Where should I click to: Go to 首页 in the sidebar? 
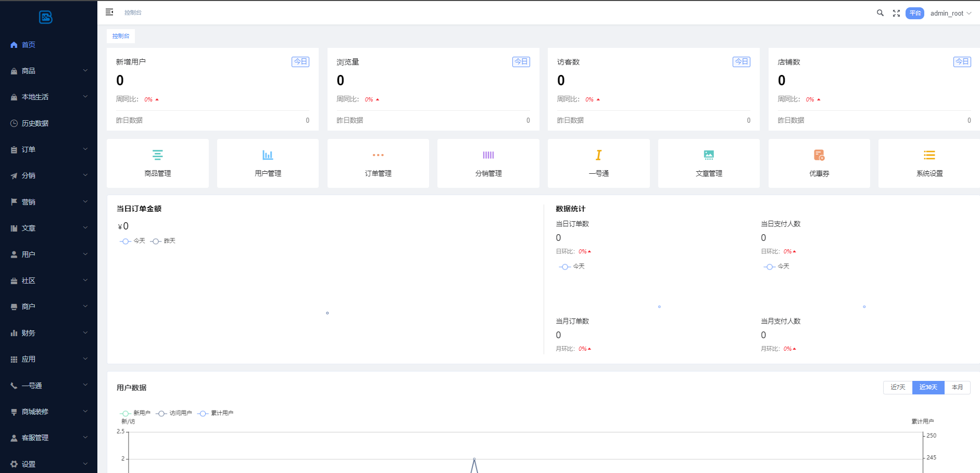48,45
